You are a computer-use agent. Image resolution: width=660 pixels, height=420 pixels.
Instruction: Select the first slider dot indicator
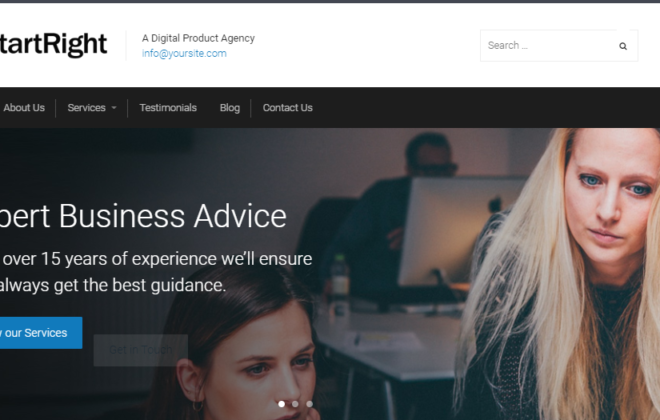coord(282,404)
